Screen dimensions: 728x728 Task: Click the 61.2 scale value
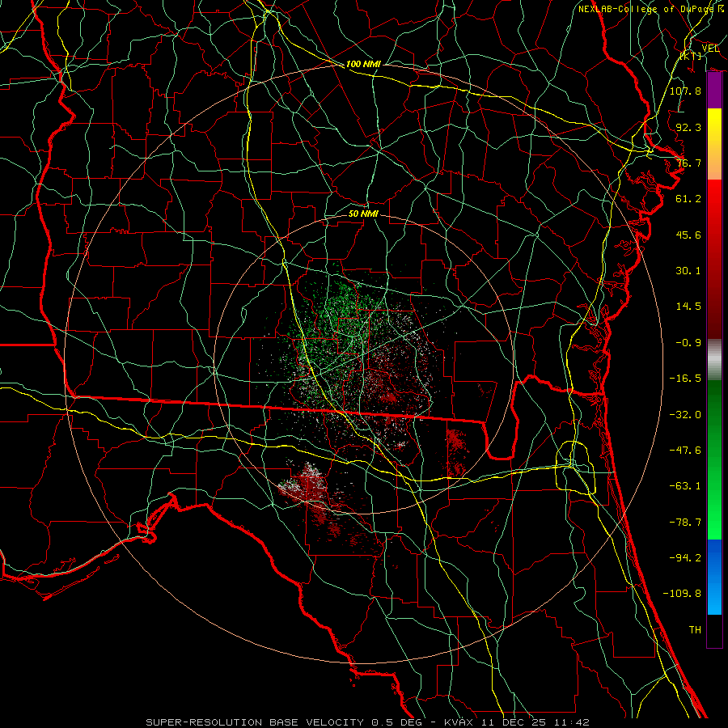pos(688,199)
